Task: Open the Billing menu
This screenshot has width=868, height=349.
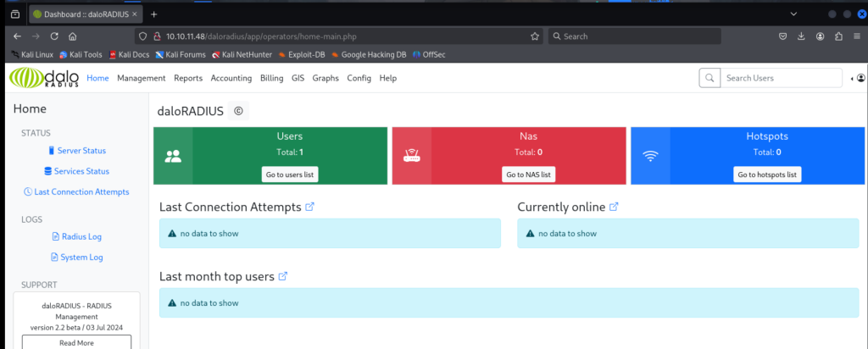Action: click(x=272, y=78)
